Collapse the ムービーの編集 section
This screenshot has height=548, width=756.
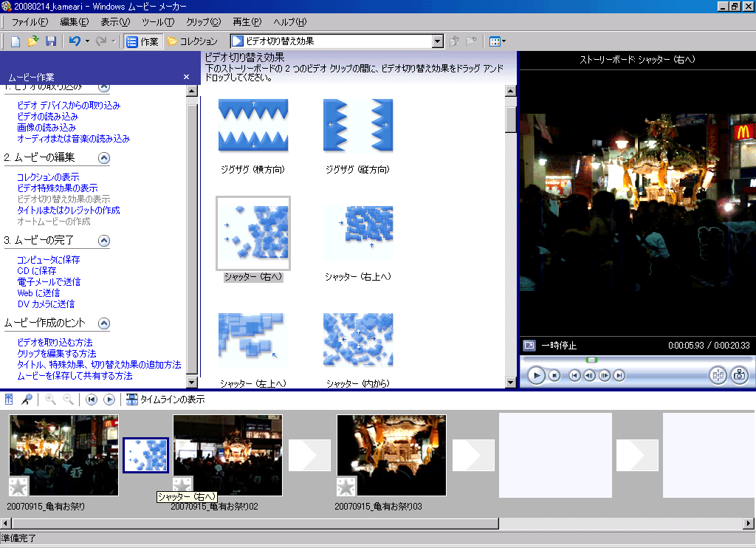[x=104, y=158]
